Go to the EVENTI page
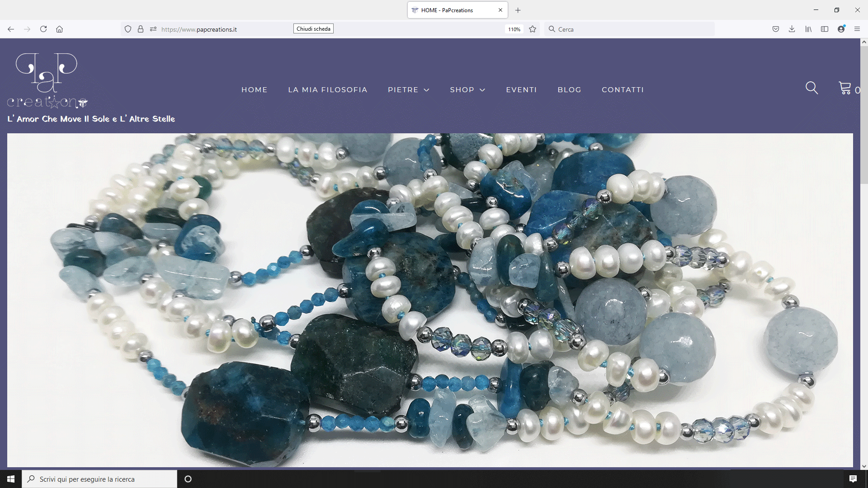Image resolution: width=868 pixels, height=488 pixels. coord(521,90)
